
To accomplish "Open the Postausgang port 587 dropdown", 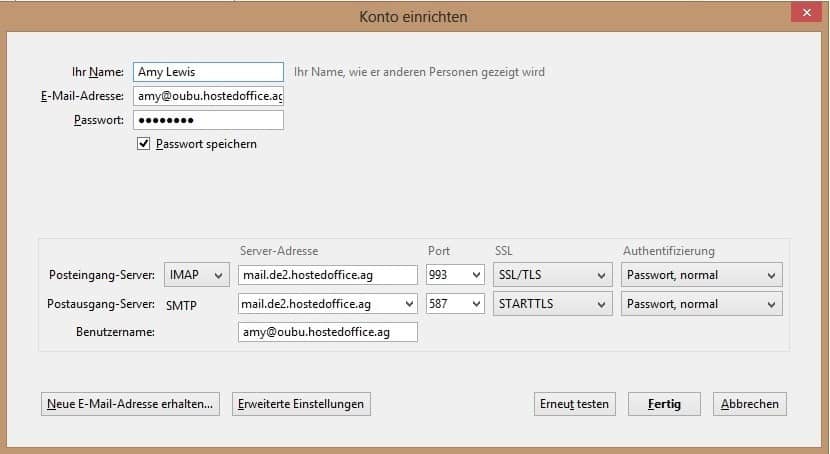I will click(455, 304).
